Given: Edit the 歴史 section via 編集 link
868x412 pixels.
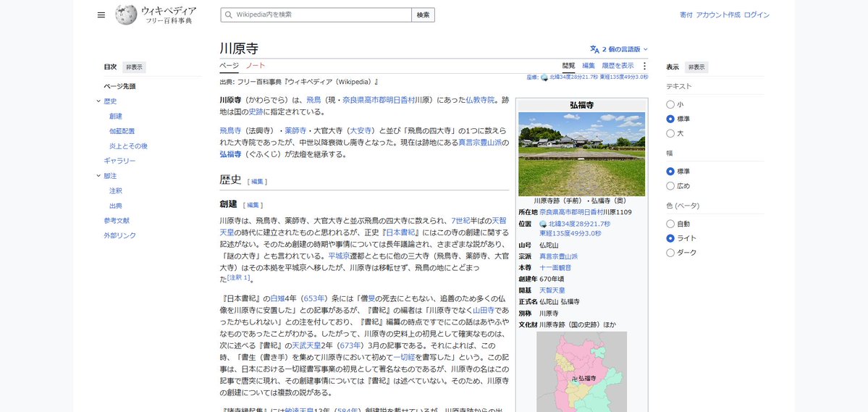Looking at the screenshot, I should point(258,181).
